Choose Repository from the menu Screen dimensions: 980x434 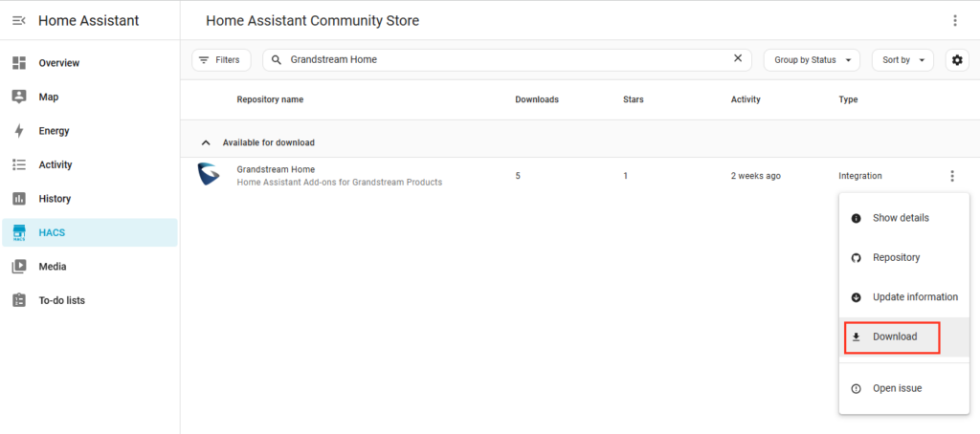(x=903, y=257)
